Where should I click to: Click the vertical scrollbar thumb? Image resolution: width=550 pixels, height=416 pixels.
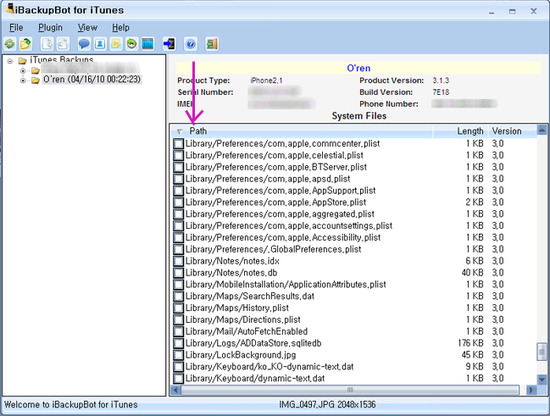pyautogui.click(x=542, y=351)
